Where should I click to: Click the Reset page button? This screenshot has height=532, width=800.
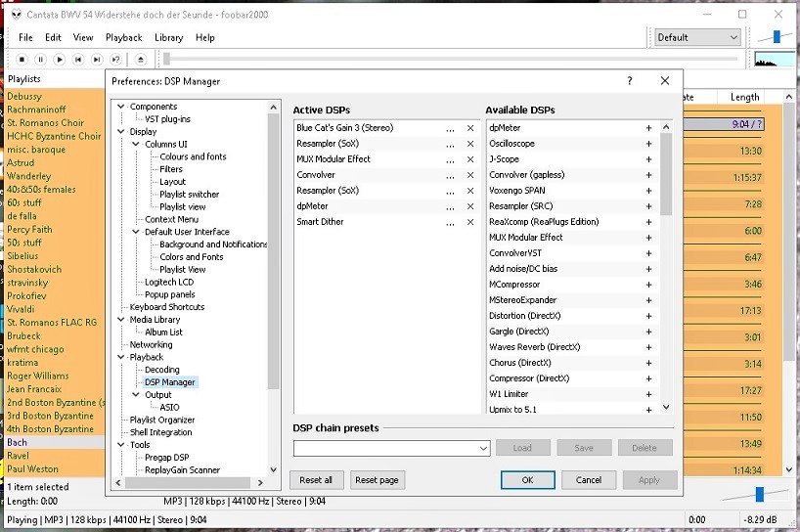pos(378,480)
